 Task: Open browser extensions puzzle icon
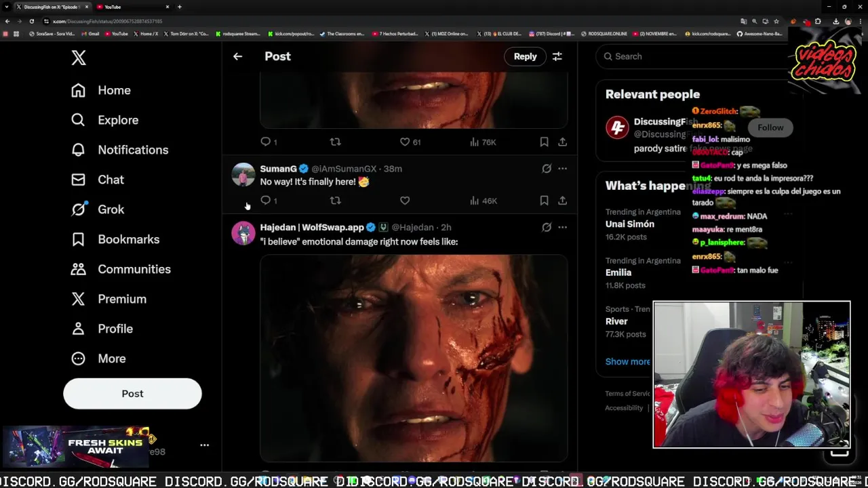tap(818, 21)
